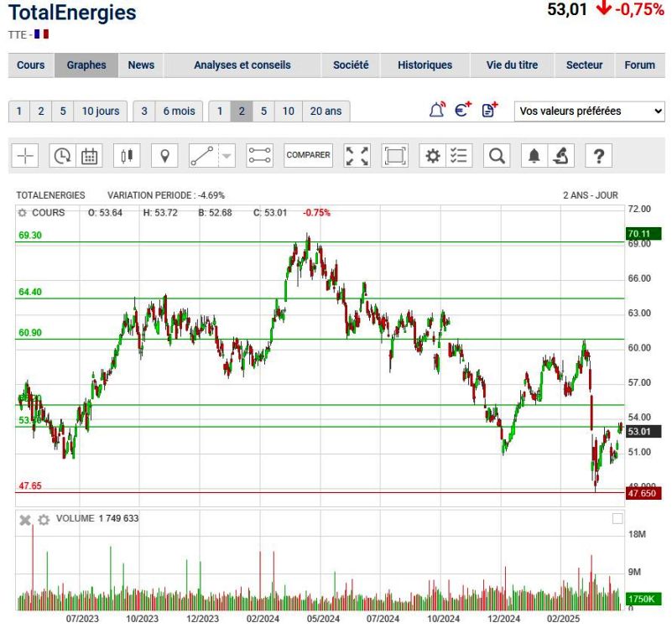Add a location pin marker
The image size is (672, 628).
tap(164, 155)
